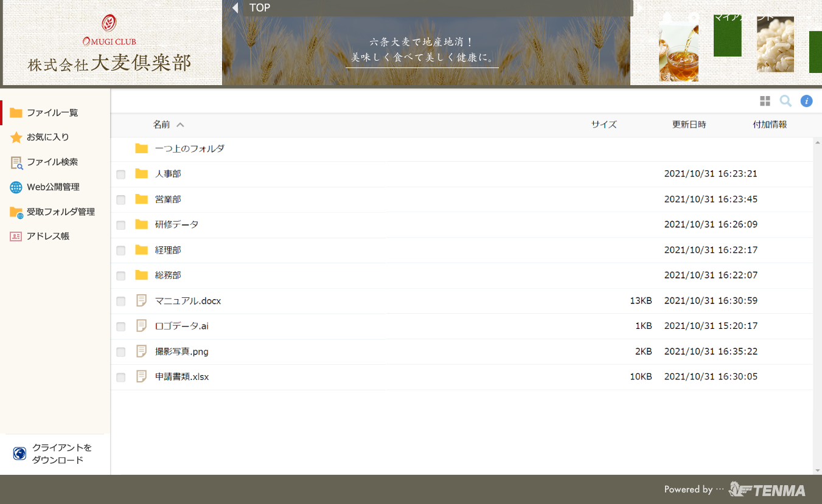This screenshot has height=504, width=822.
Task: Open the blue information icon
Action: (806, 101)
